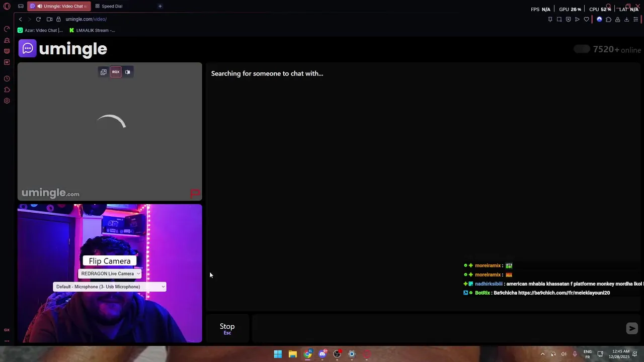Image resolution: width=644 pixels, height=362 pixels.
Task: Click the ba9chich.com link in chat
Action: click(x=564, y=293)
